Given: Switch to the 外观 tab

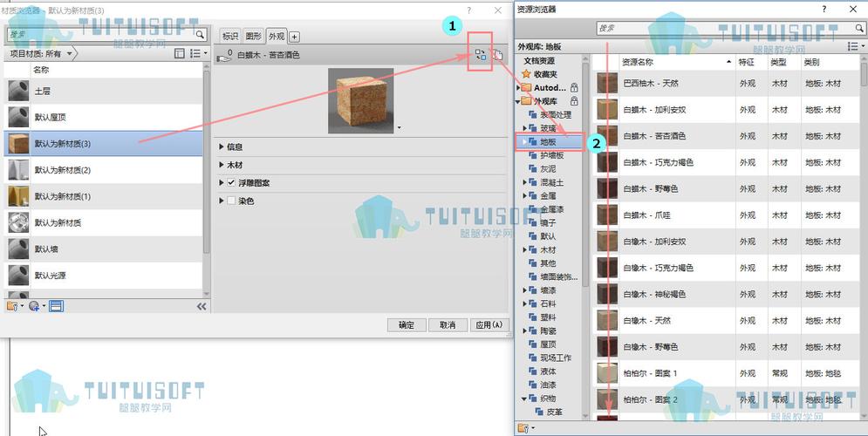Looking at the screenshot, I should click(277, 37).
